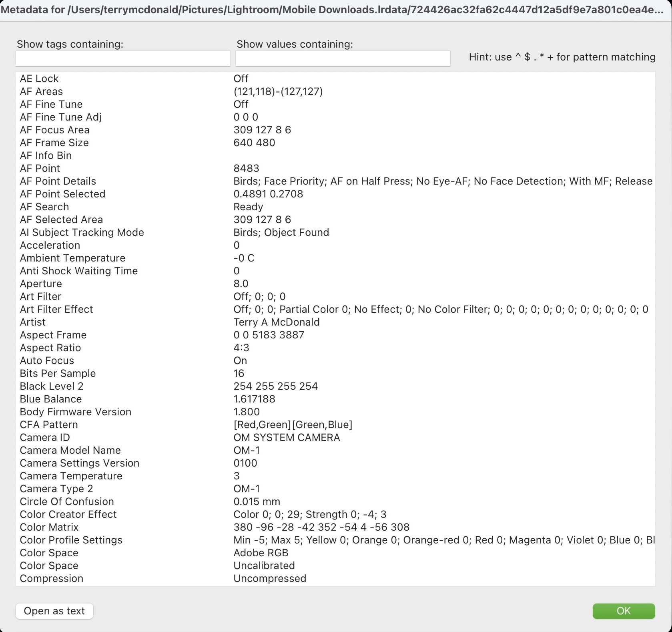Viewport: 672px width, 632px height.
Task: Click the CFA Pattern value
Action: [x=293, y=425]
